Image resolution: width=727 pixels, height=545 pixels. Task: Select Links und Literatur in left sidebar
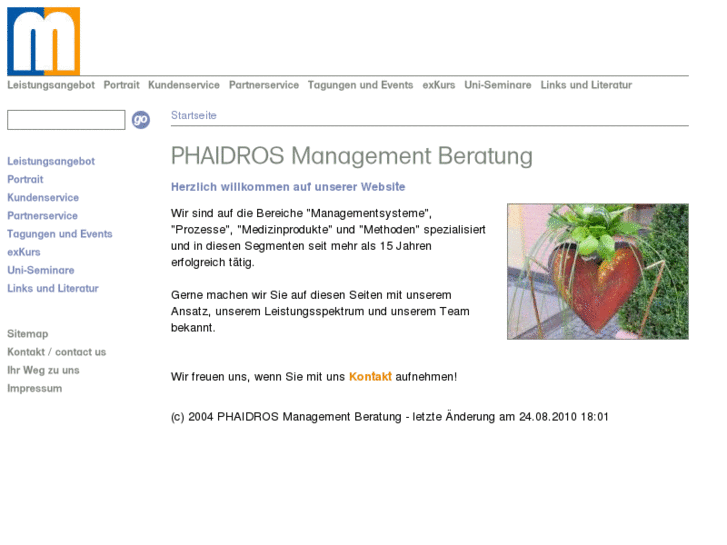click(53, 288)
